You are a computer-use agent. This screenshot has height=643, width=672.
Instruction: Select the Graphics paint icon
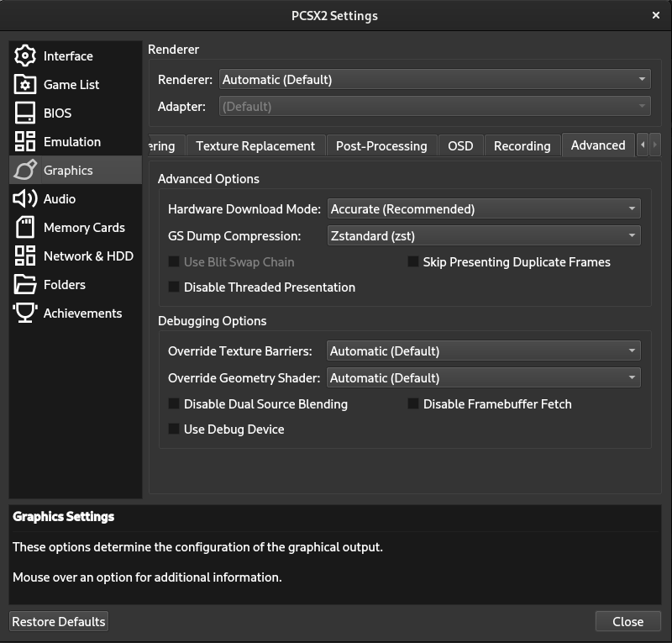click(x=24, y=170)
